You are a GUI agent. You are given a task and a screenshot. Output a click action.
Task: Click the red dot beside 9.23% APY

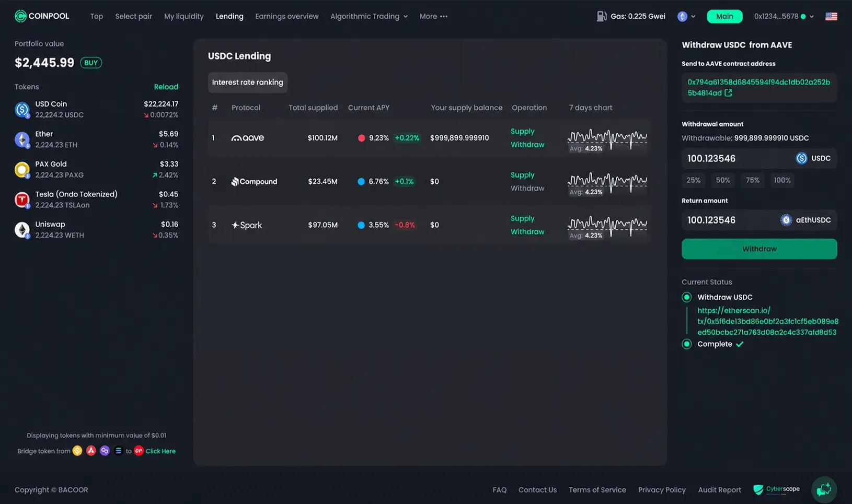(361, 138)
